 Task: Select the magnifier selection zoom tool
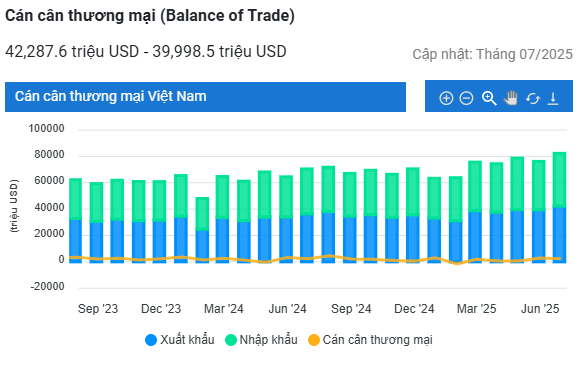pyautogui.click(x=489, y=98)
